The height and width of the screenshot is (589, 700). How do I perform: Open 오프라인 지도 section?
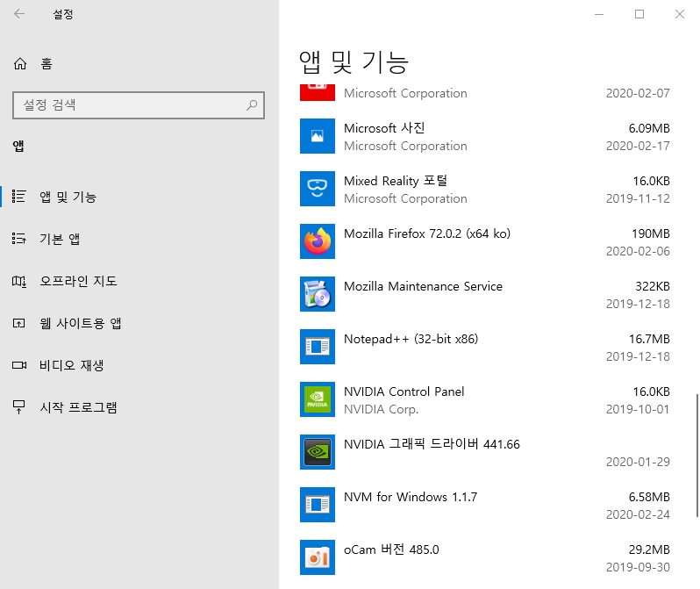[x=77, y=282]
